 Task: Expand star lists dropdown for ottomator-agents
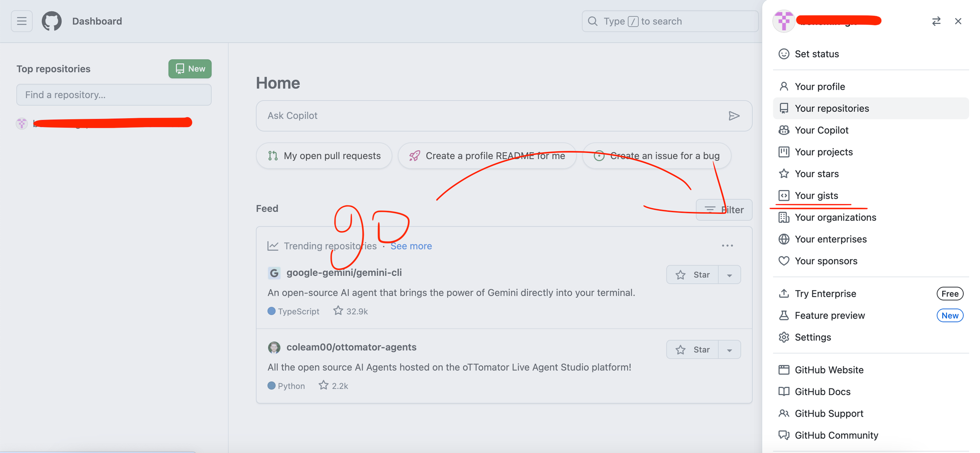pos(730,350)
